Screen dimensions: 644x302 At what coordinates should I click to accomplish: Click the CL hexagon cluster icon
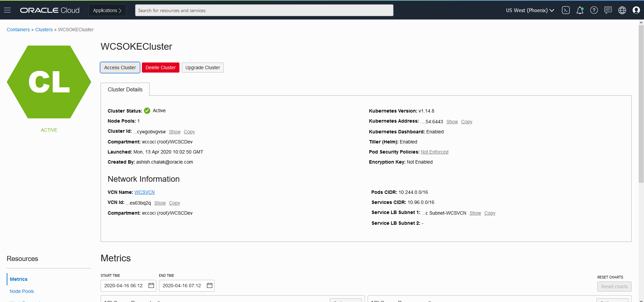(x=49, y=82)
